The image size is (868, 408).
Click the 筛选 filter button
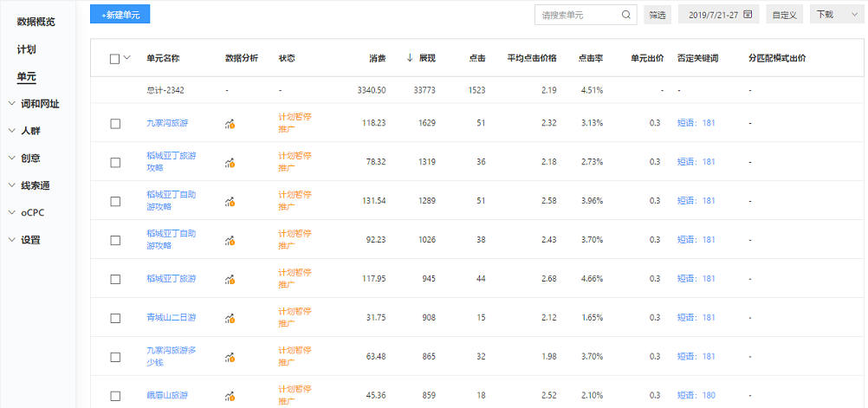[657, 15]
